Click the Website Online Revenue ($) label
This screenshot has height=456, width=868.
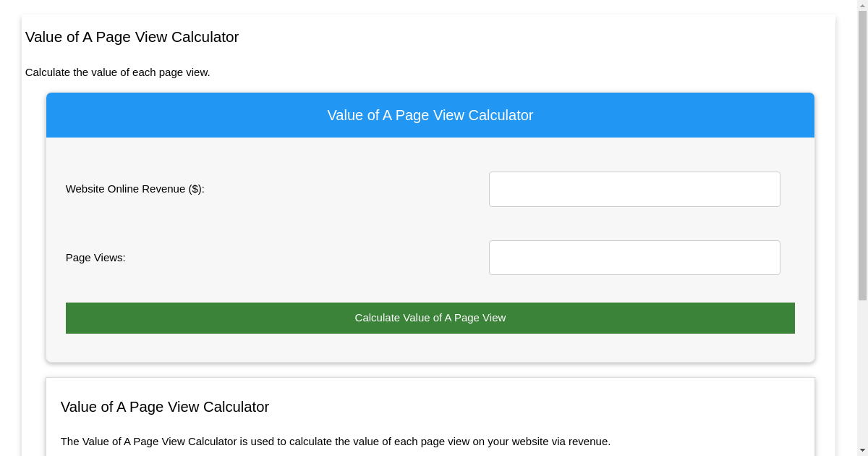pos(134,189)
